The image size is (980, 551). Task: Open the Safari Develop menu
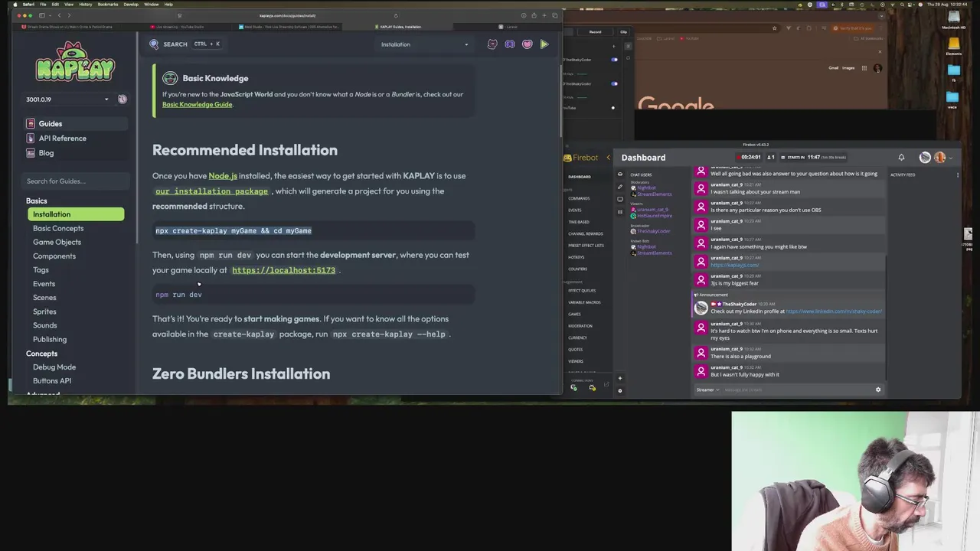pyautogui.click(x=131, y=5)
